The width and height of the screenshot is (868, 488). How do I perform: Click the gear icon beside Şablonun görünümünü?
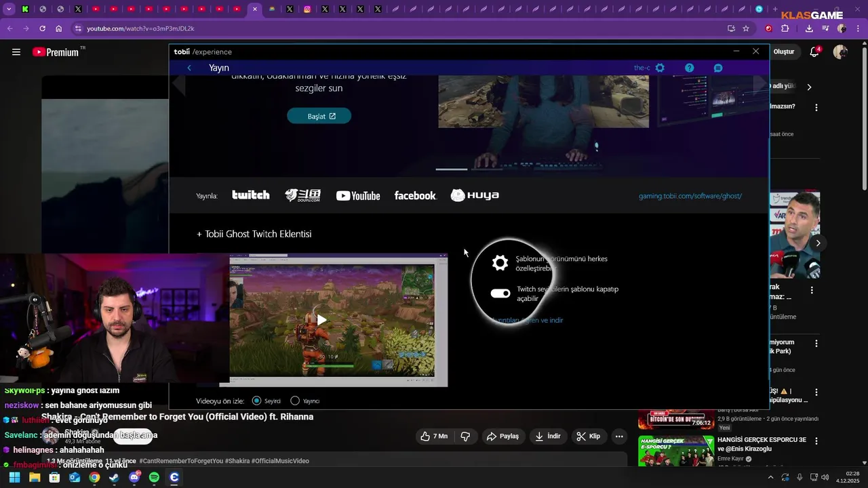point(500,263)
